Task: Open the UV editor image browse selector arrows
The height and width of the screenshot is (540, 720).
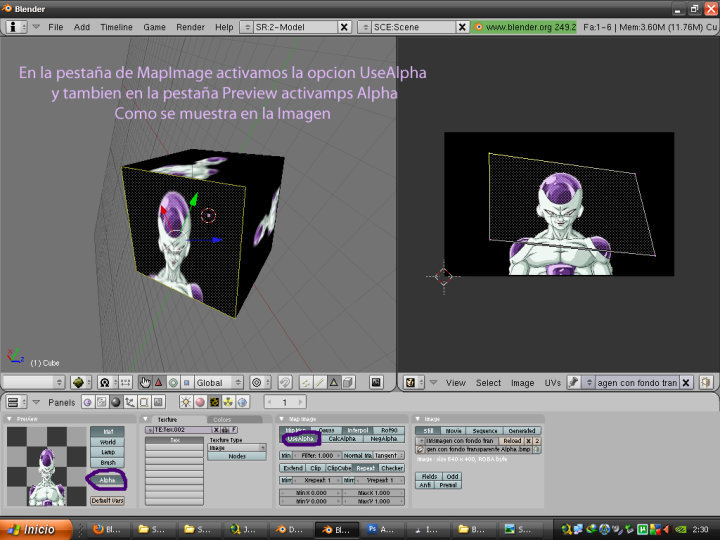Action: [x=589, y=382]
